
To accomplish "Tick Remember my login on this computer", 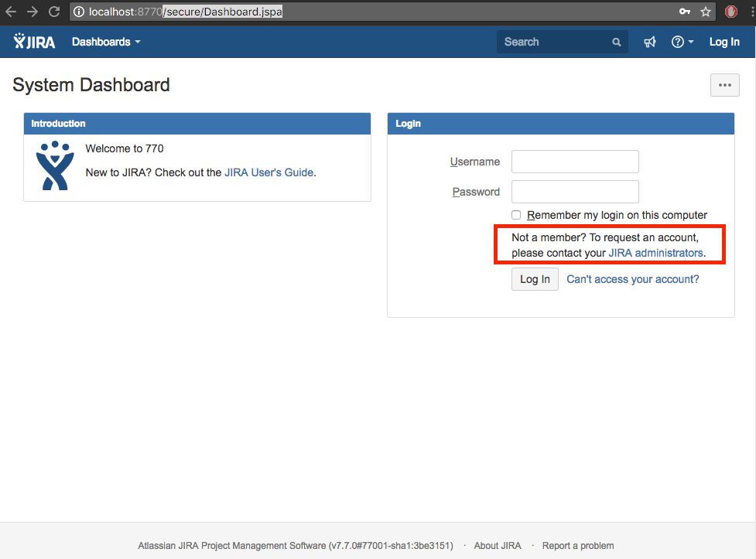I will coord(516,215).
